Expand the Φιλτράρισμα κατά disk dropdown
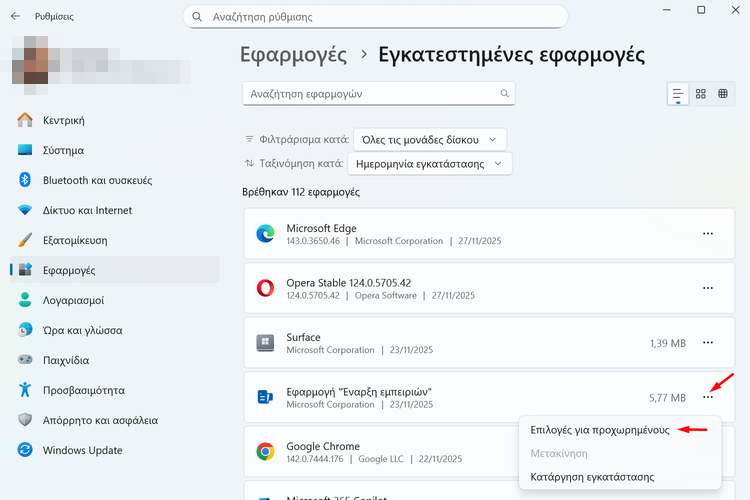Viewport: 750px width, 500px height. click(x=430, y=139)
